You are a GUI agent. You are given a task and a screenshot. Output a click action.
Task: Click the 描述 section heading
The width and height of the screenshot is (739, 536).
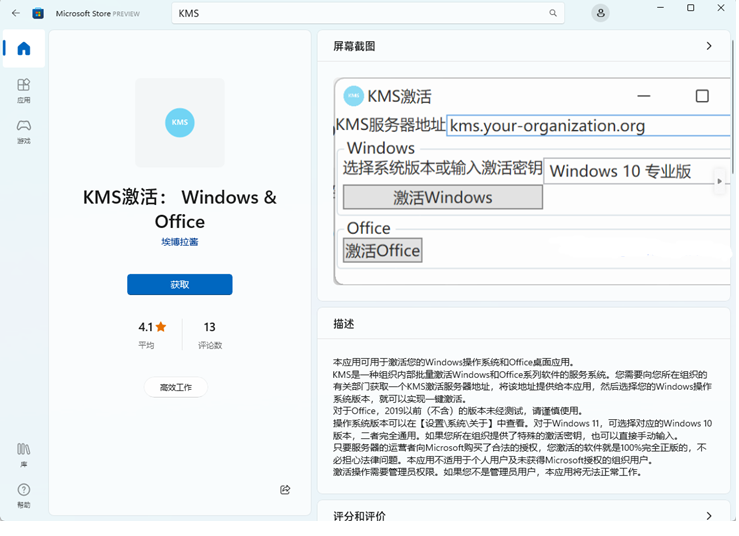[x=344, y=324]
